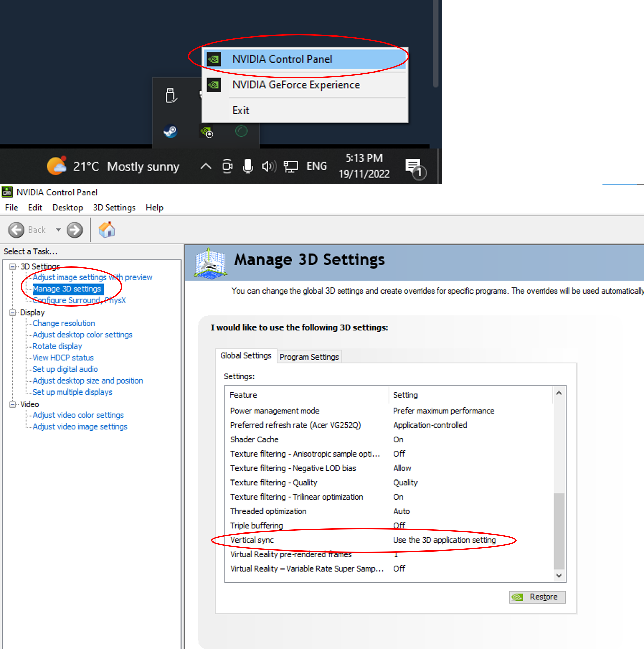
Task: Open Change resolution task
Action: (64, 324)
